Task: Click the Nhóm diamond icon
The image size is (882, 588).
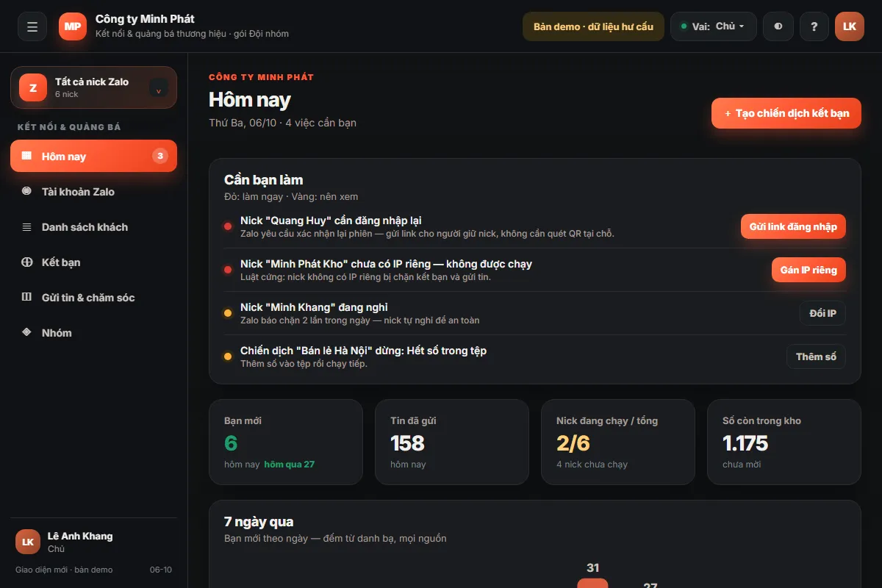Action: (x=27, y=332)
